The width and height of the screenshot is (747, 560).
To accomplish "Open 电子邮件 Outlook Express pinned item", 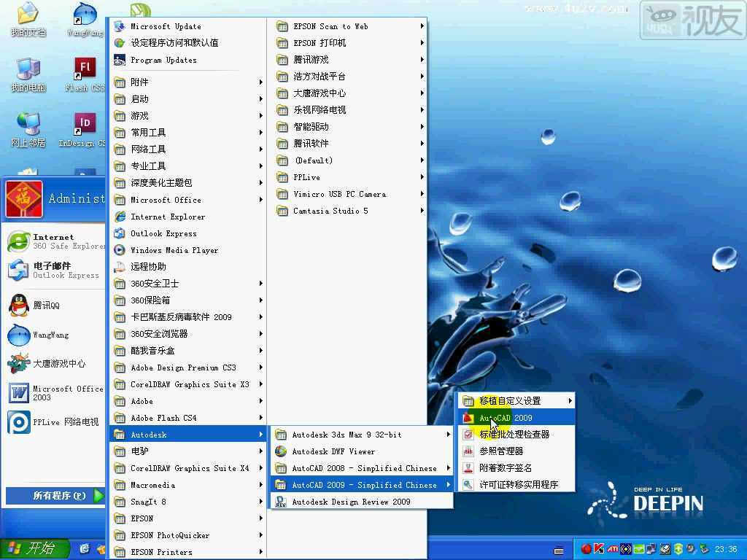I will point(55,270).
